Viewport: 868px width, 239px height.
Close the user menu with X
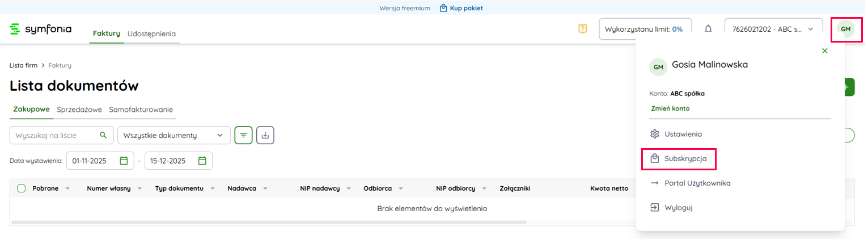[825, 51]
